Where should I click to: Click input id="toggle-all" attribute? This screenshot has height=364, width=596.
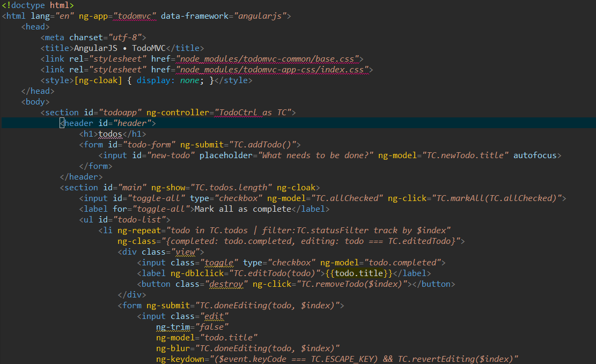149,198
